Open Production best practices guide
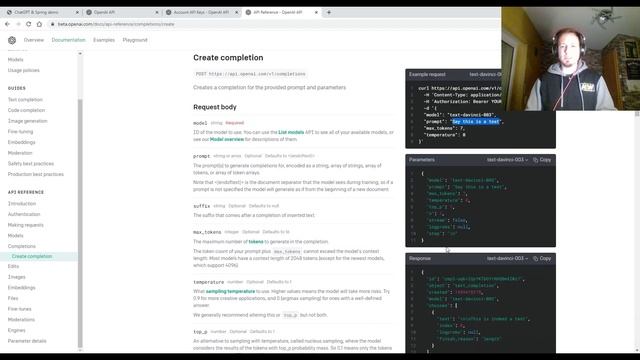The width and height of the screenshot is (640, 360). click(36, 174)
